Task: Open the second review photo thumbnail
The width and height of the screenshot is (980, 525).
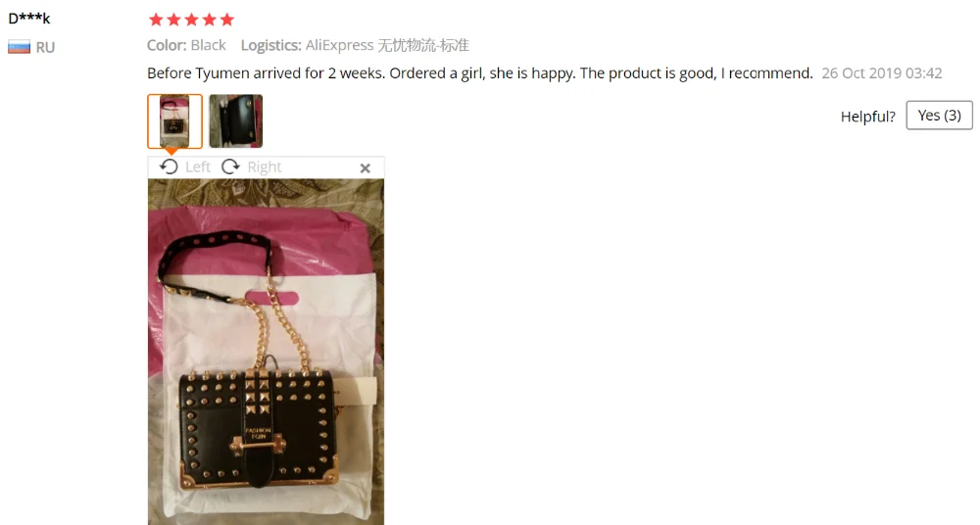Action: pos(235,121)
